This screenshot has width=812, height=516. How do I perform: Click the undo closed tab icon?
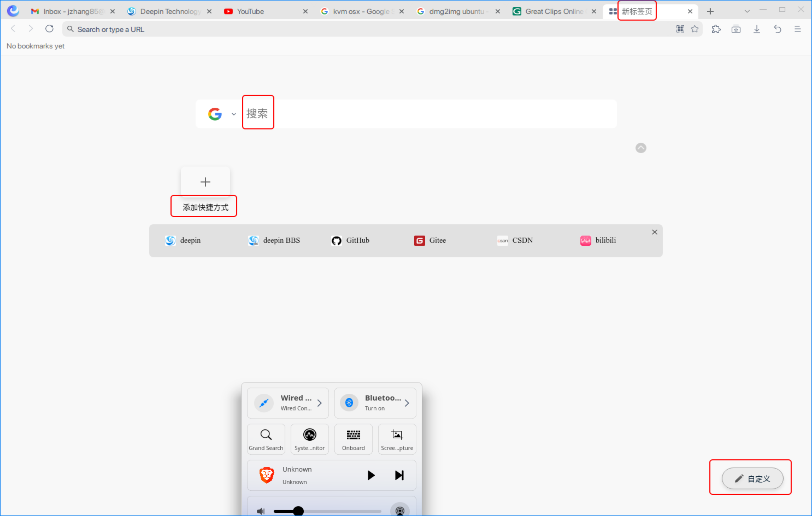coord(777,29)
